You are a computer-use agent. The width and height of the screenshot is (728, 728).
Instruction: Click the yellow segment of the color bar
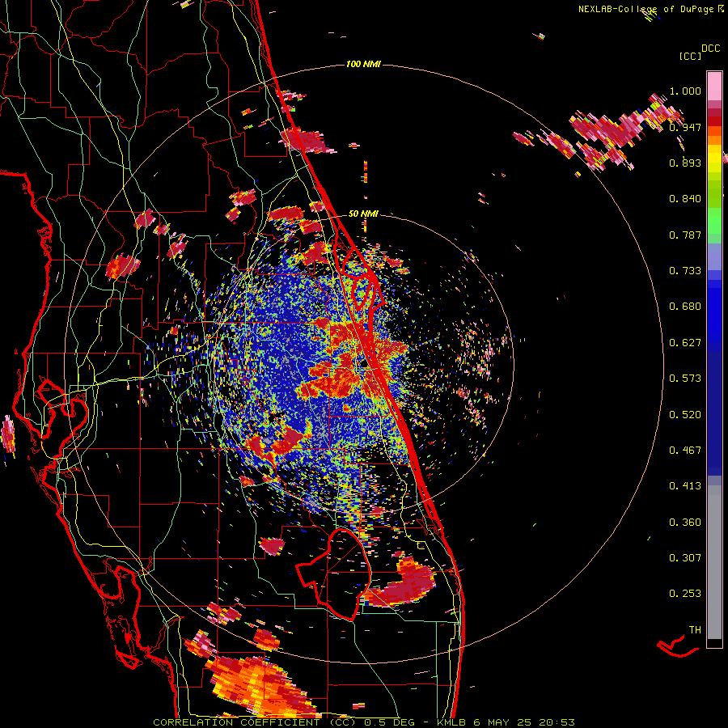coord(714,159)
